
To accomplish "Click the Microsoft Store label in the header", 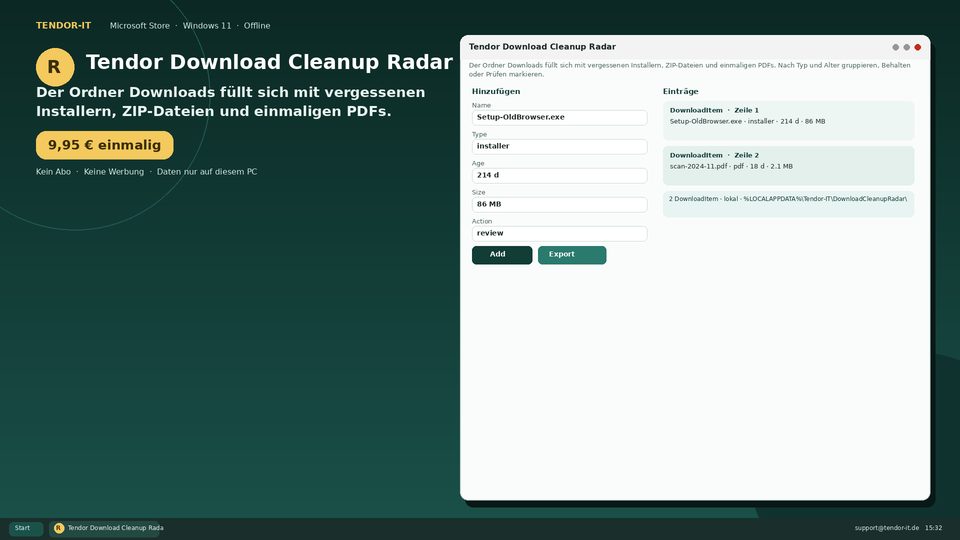I will 140,26.
